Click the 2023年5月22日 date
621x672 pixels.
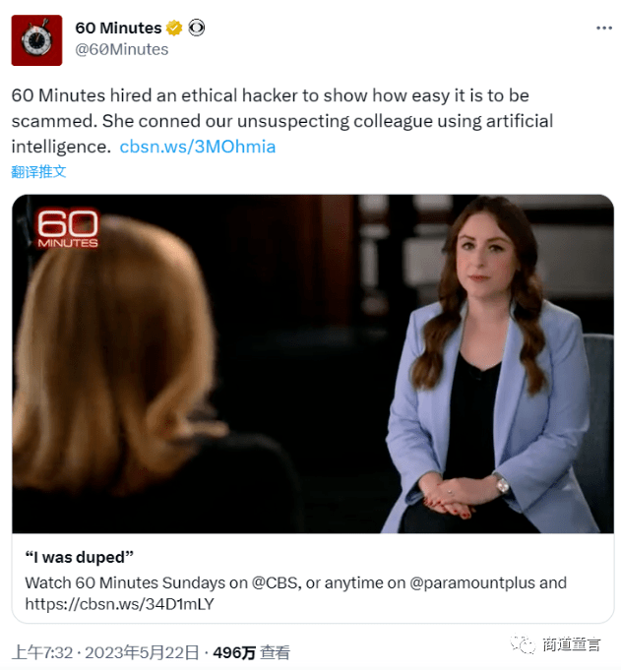142,652
